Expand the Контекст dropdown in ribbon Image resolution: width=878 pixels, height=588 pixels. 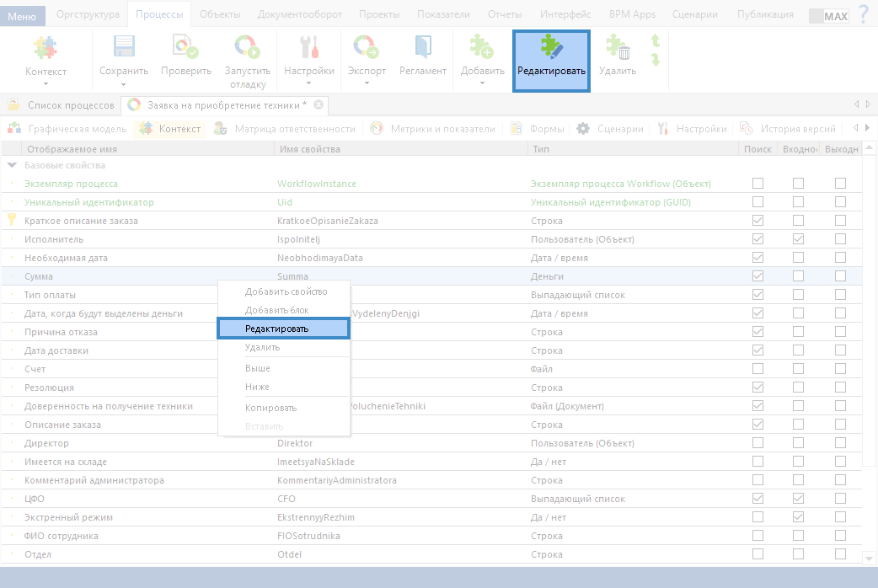46,83
